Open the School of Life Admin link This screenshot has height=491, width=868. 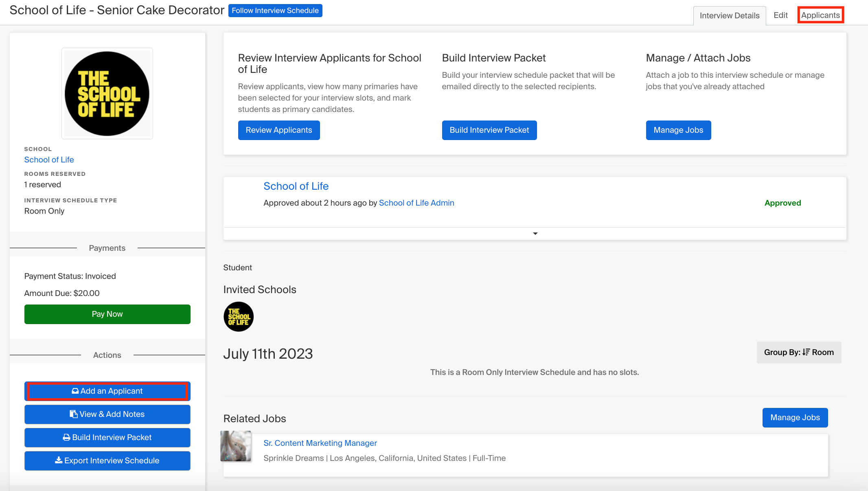click(416, 203)
